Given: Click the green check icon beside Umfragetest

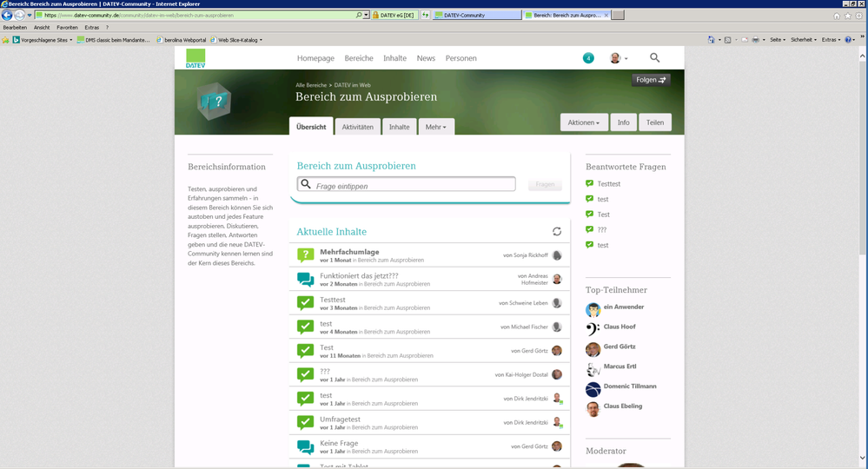Looking at the screenshot, I should pos(306,423).
